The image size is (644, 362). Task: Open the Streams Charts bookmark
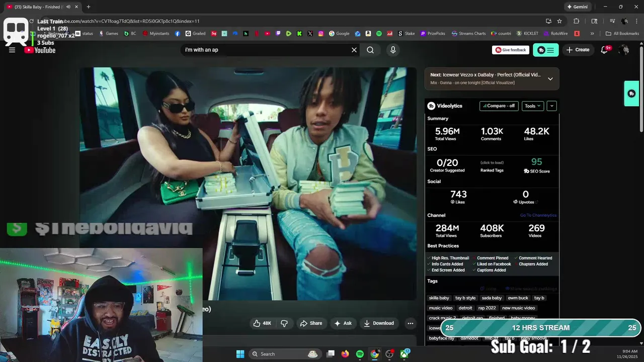(x=469, y=34)
